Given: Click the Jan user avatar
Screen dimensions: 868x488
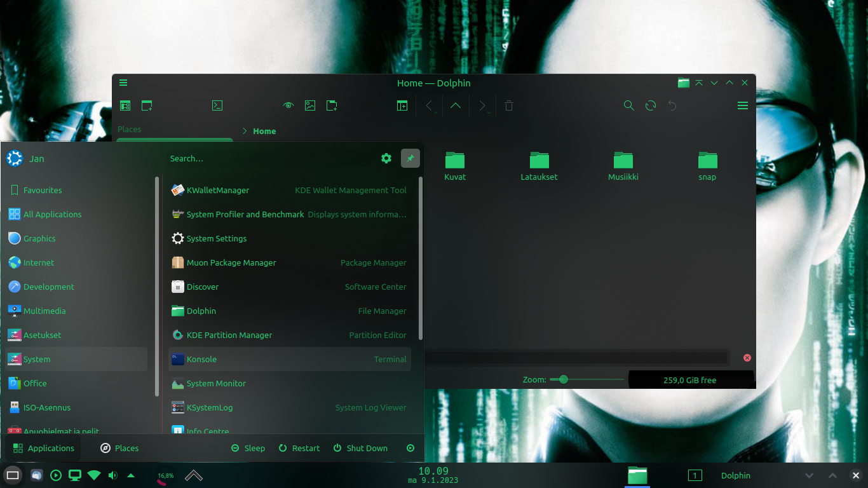Looking at the screenshot, I should pyautogui.click(x=15, y=158).
